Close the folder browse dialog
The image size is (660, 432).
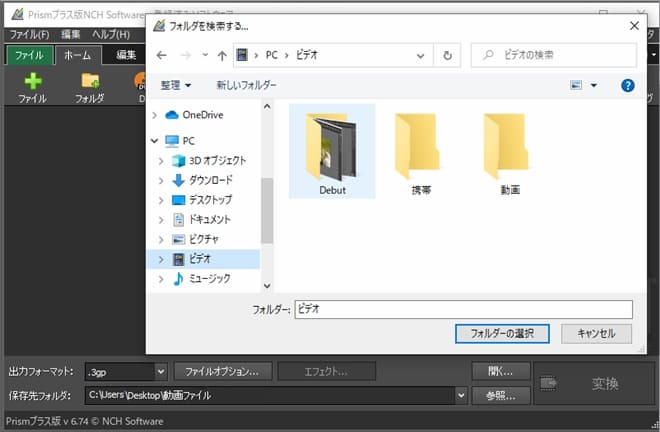pyautogui.click(x=634, y=26)
